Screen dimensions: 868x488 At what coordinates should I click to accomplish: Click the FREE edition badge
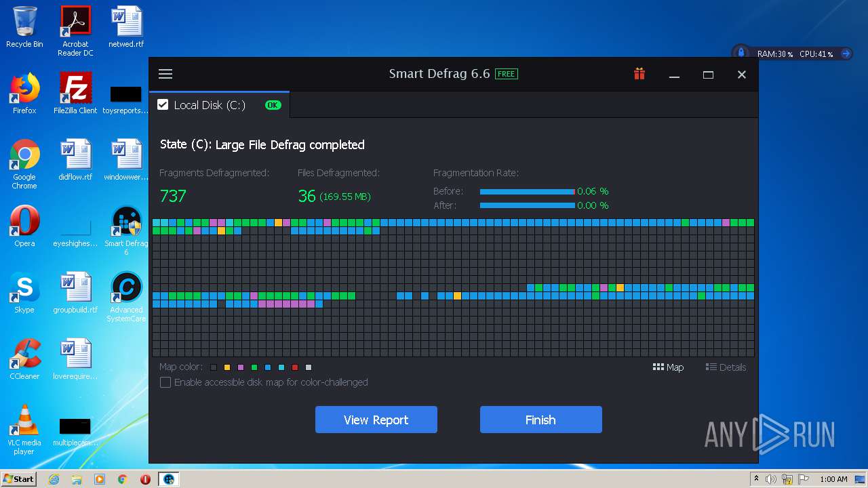[506, 74]
